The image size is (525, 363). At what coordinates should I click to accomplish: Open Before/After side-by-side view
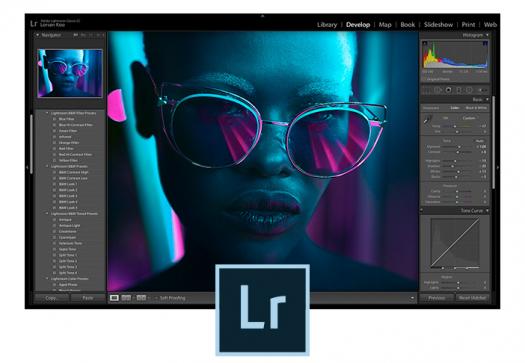(x=126, y=297)
